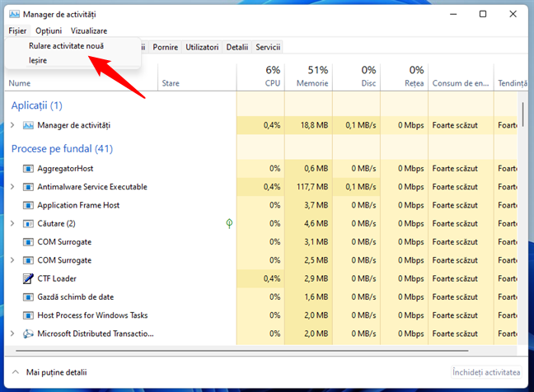Click the 18,8 MB memory cell

[x=308, y=125]
